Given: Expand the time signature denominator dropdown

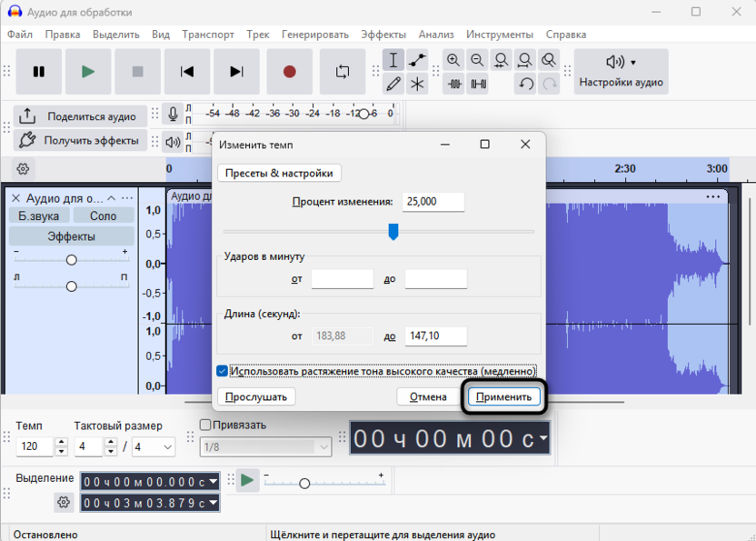Looking at the screenshot, I should (x=166, y=446).
